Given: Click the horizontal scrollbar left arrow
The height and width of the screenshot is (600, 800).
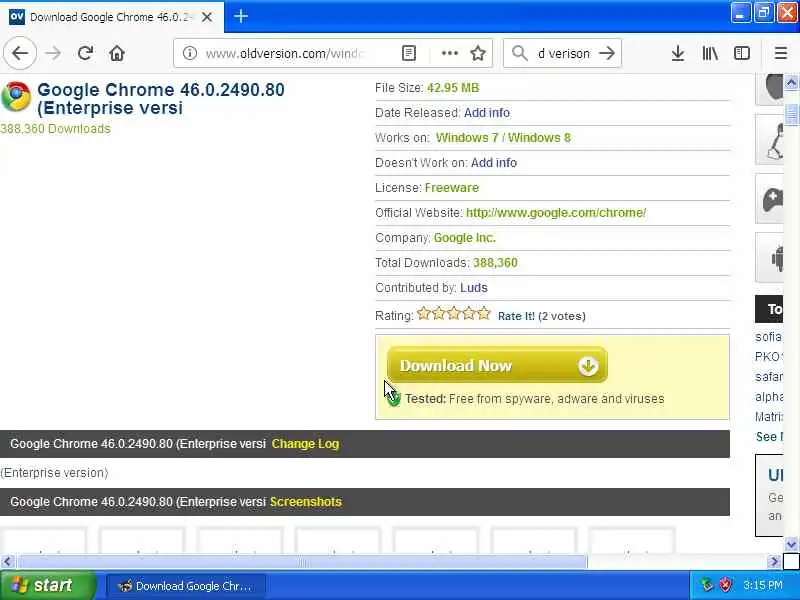Looking at the screenshot, I should click(7, 562).
